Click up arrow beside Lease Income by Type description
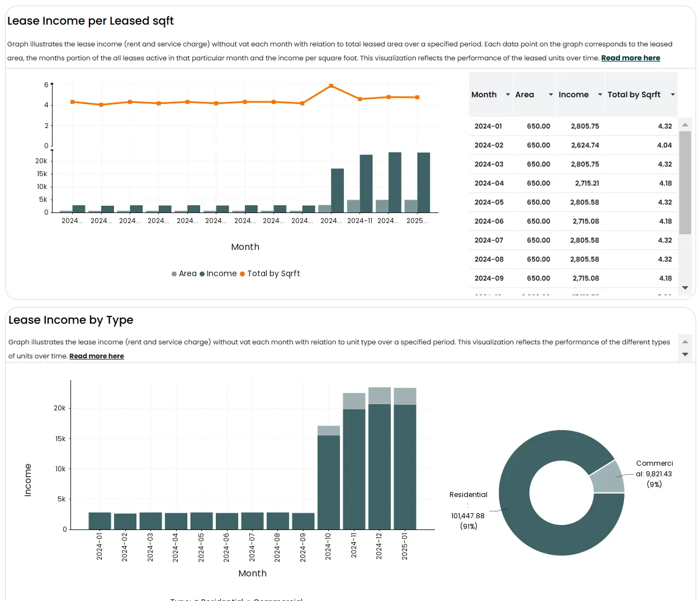The height and width of the screenshot is (601, 700). pyautogui.click(x=685, y=341)
